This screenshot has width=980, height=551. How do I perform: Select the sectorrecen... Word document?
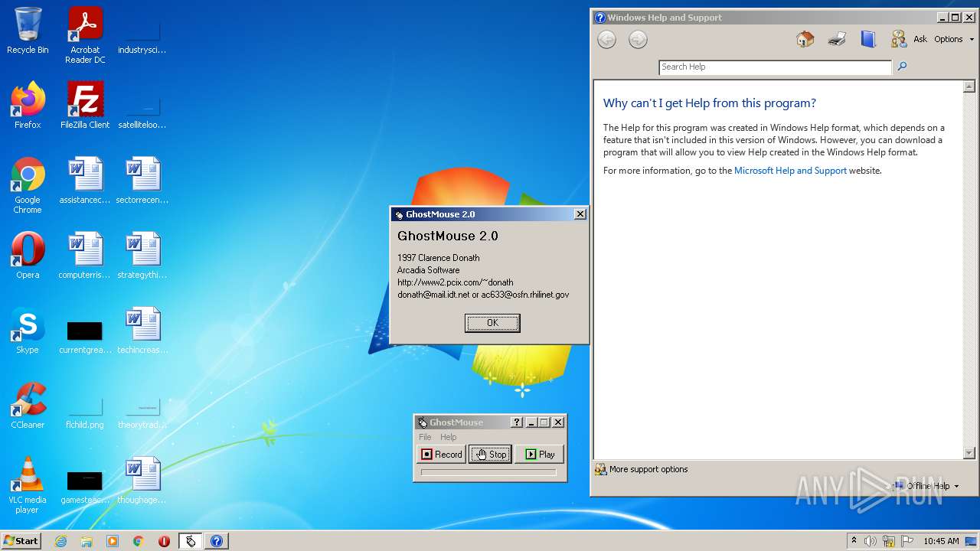click(142, 181)
